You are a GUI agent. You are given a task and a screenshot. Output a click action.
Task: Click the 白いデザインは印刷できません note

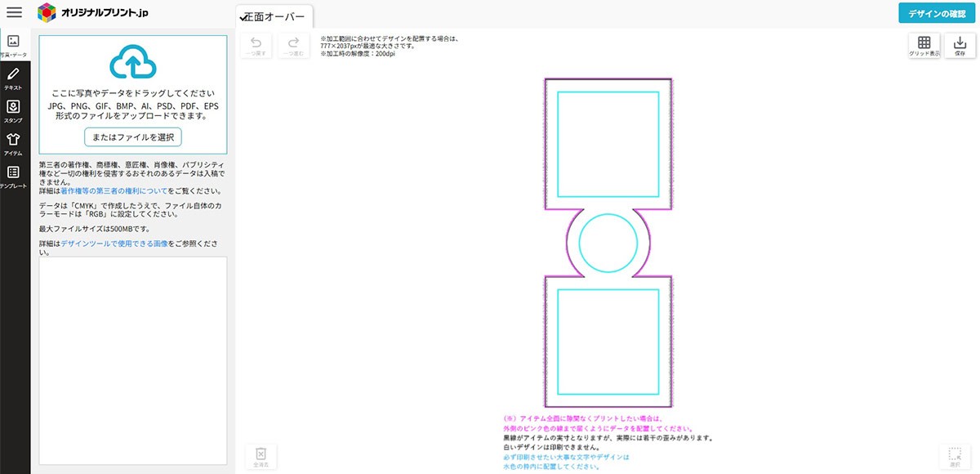(x=552, y=448)
